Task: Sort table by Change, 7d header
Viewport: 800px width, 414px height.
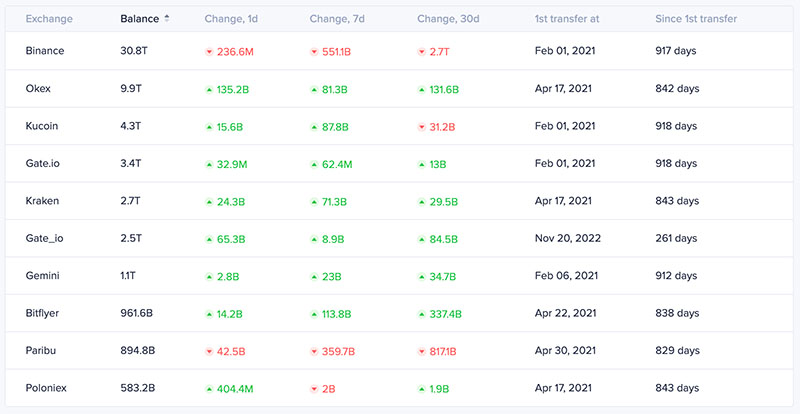Action: pyautogui.click(x=336, y=19)
